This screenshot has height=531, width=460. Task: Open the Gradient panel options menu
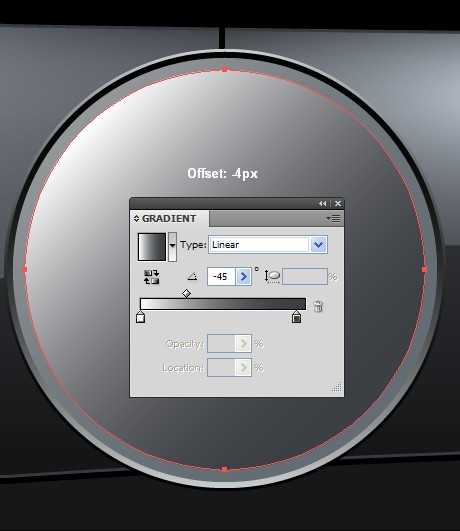(334, 218)
